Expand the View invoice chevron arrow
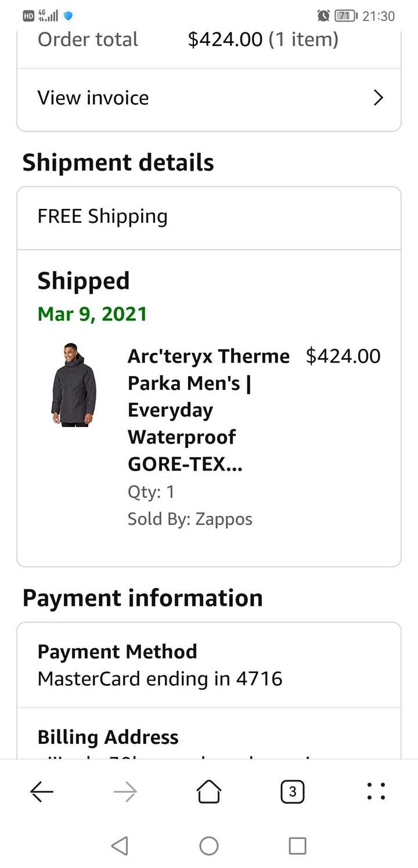This screenshot has width=418, height=868. tap(379, 97)
